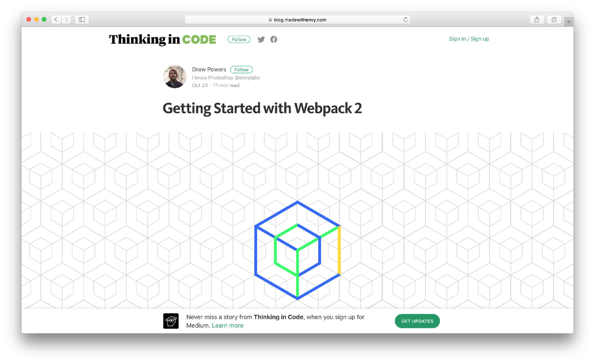The image size is (595, 364).
Task: Click the Thinking in CODE logo
Action: 162,40
